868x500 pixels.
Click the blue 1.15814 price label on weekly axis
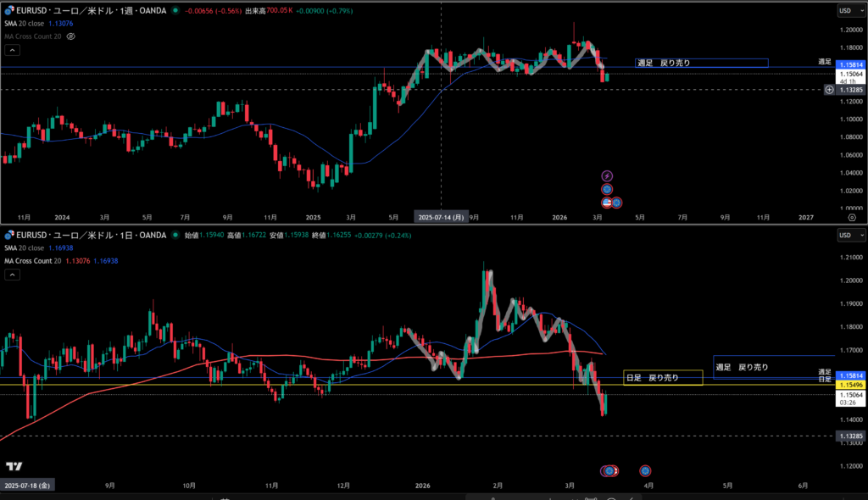(x=849, y=64)
